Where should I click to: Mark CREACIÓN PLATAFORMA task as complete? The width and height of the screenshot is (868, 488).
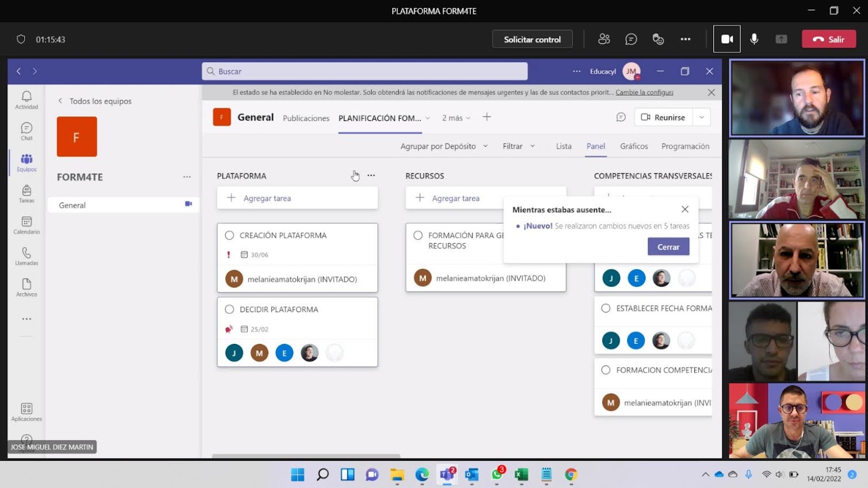[x=230, y=235]
